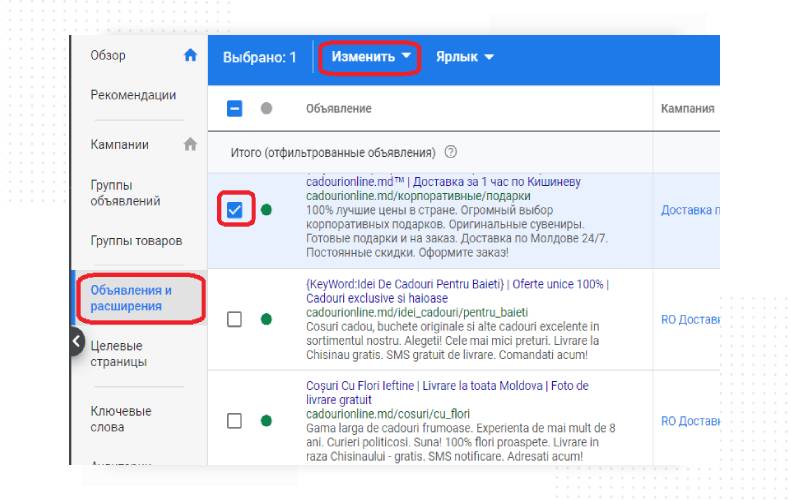Toggle the select-all checkbox in table header
The height and width of the screenshot is (500, 790).
(234, 108)
